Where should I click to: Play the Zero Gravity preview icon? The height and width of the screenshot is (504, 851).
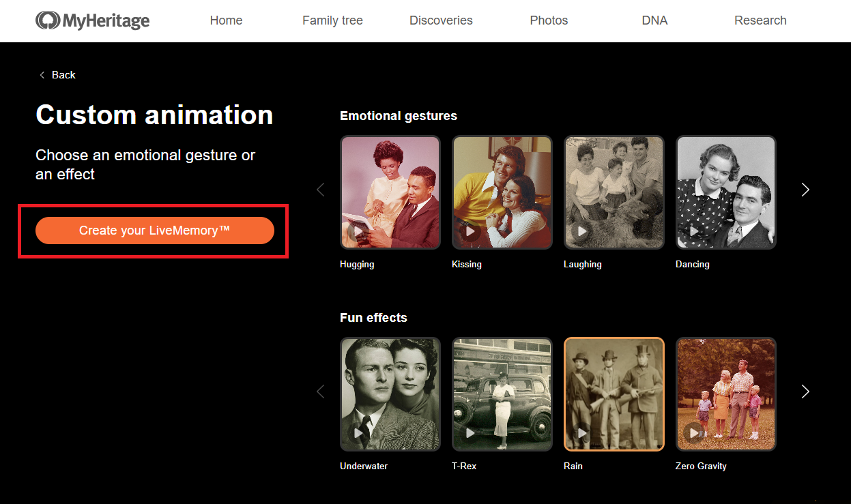(694, 433)
